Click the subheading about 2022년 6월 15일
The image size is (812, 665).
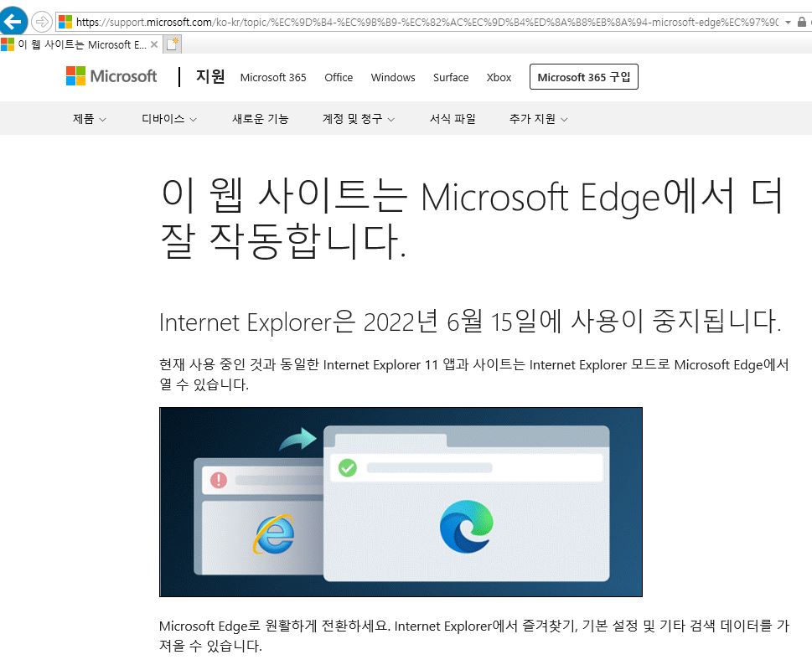pyautogui.click(x=470, y=322)
